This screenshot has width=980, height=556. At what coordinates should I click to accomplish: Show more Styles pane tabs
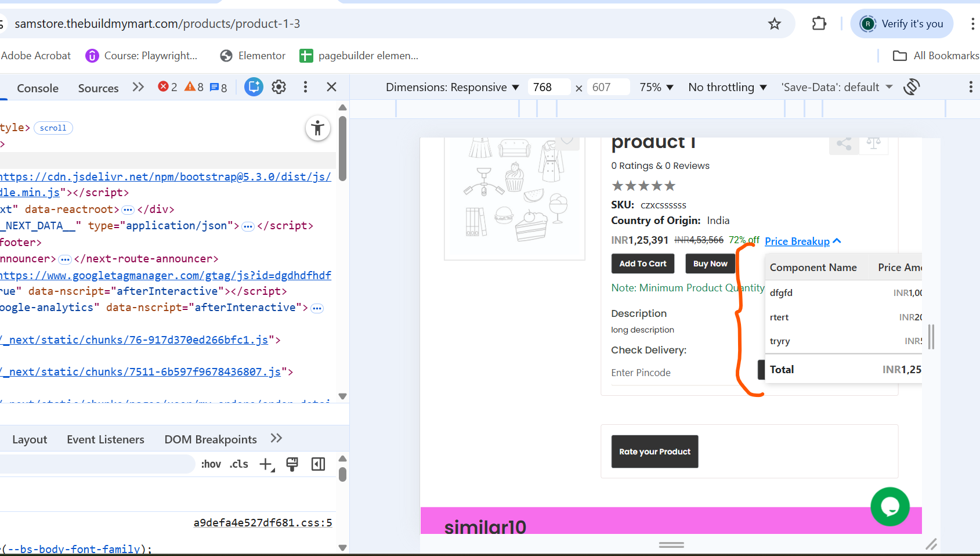click(276, 438)
